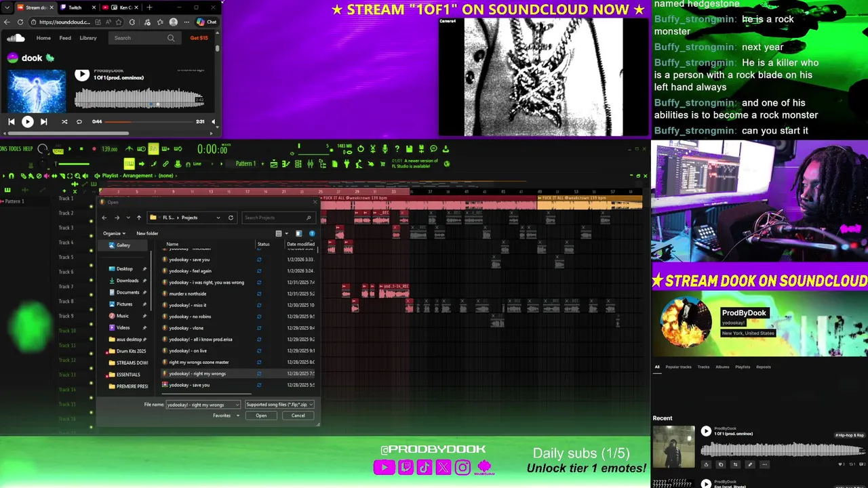The image size is (868, 488).
Task: Open the Organize dropdown menu
Action: tap(114, 233)
